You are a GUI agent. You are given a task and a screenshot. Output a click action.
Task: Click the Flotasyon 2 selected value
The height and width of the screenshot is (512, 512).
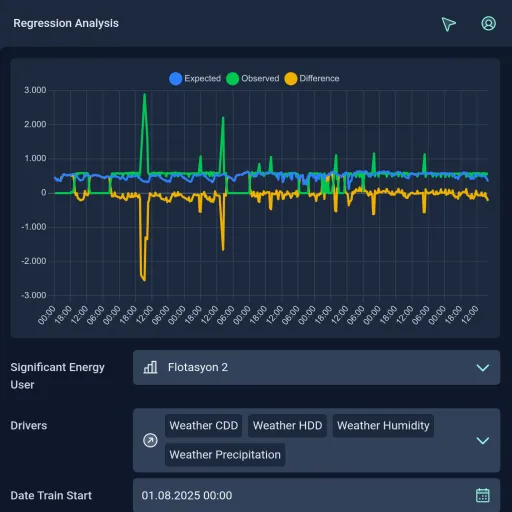click(x=198, y=367)
